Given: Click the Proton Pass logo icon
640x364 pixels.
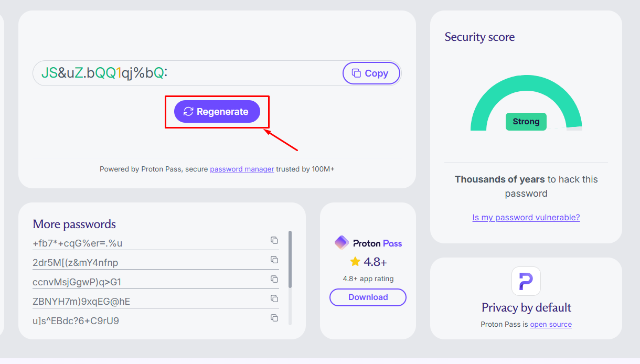Looking at the screenshot, I should (x=343, y=242).
